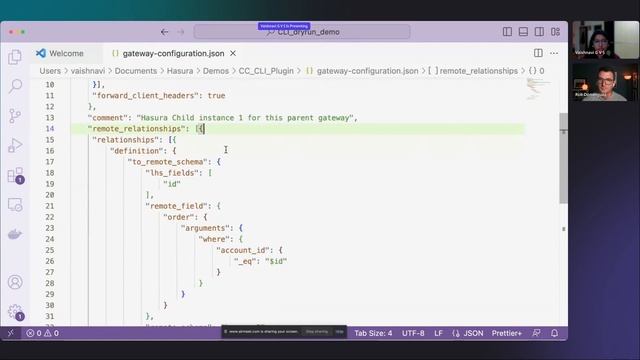Open the Docker view in activity bar
Screen dimensions: 640x360
[15, 234]
